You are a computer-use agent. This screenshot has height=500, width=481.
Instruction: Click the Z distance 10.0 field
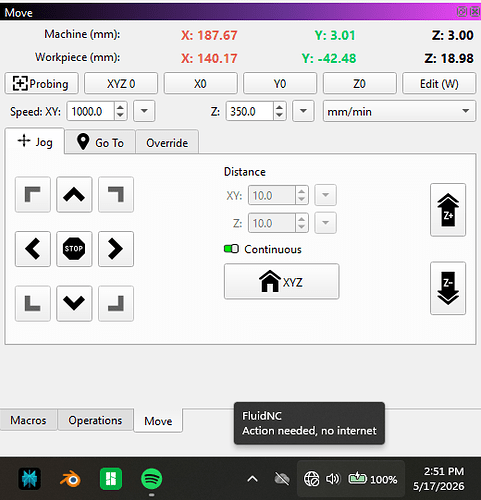(272, 223)
